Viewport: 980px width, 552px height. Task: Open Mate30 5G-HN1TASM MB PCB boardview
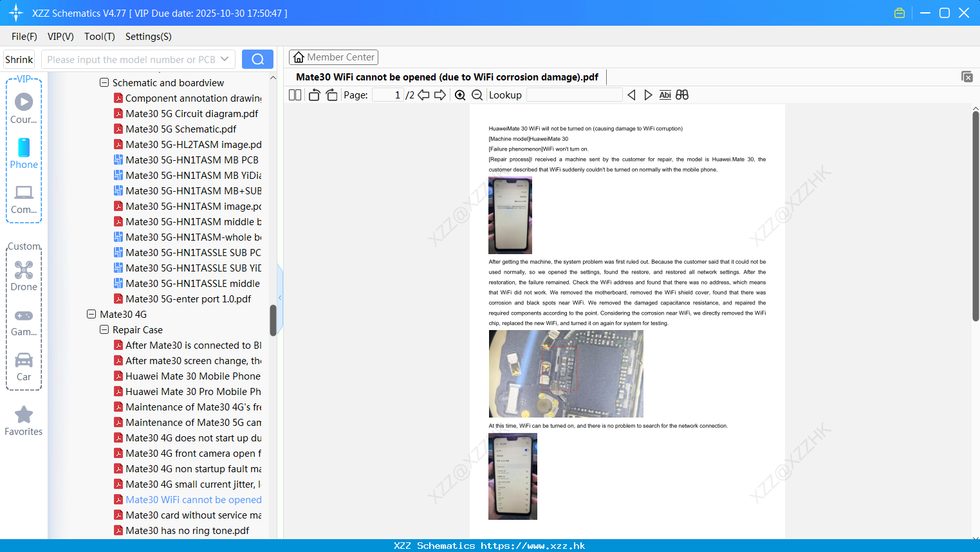pyautogui.click(x=187, y=160)
